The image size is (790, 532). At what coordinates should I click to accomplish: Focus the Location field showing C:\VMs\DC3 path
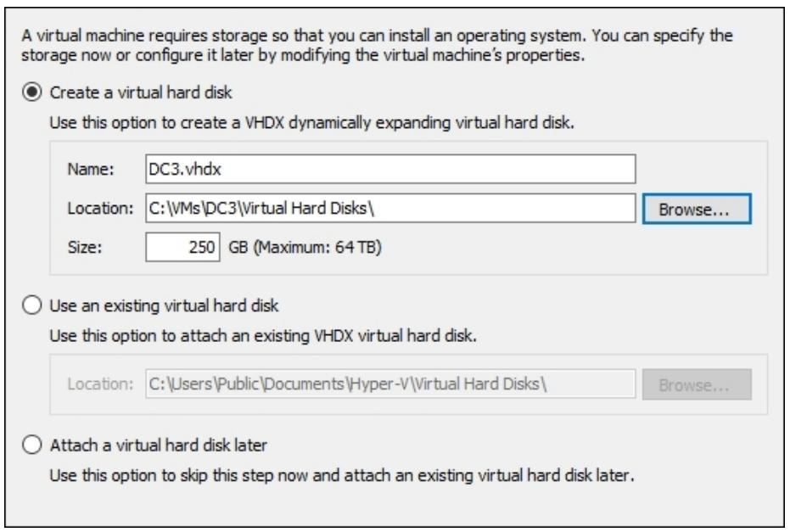[390, 208]
